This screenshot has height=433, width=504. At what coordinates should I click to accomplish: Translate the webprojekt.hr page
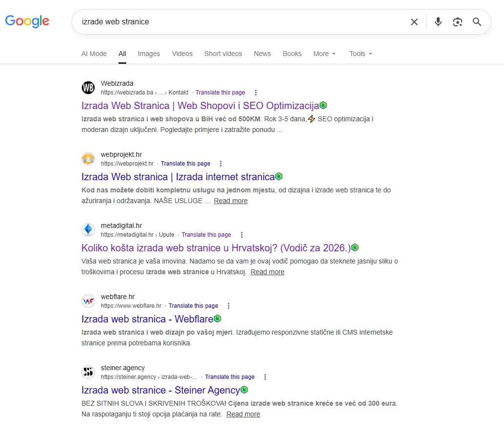tap(185, 164)
